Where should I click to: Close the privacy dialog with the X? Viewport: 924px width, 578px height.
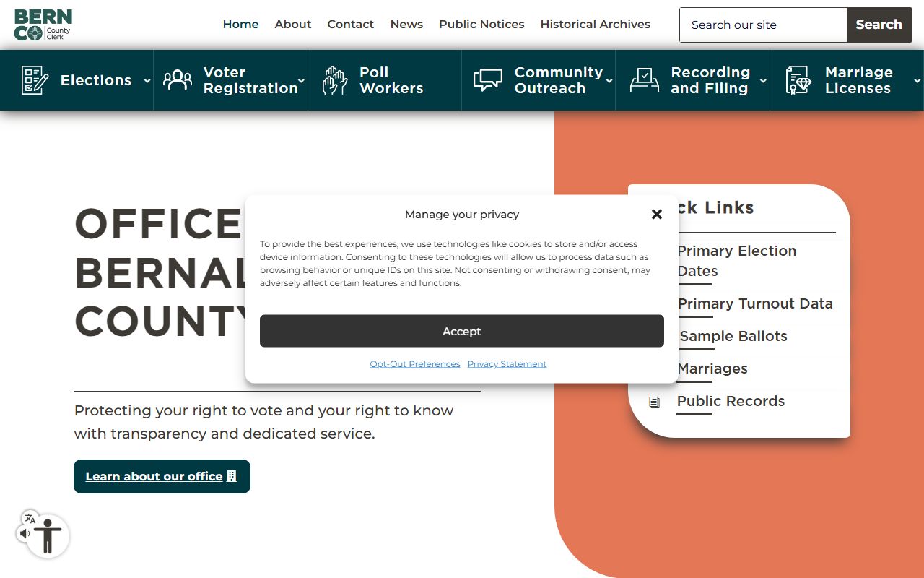tap(657, 215)
